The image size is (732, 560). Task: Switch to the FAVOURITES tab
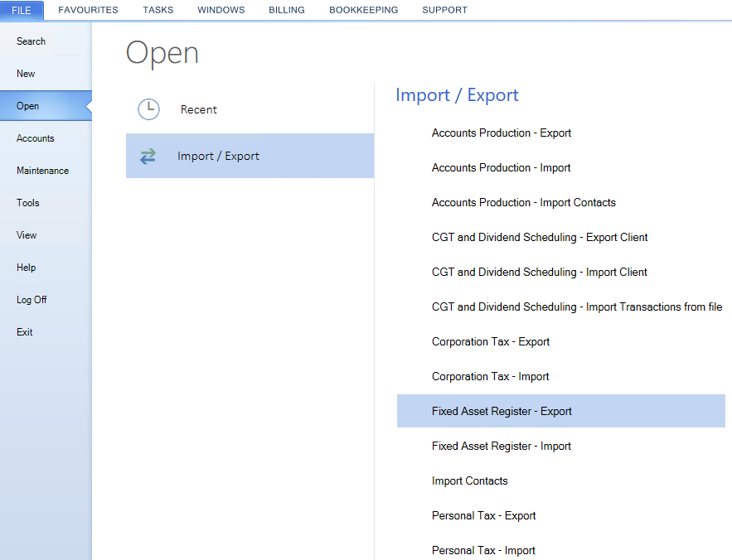click(x=88, y=10)
